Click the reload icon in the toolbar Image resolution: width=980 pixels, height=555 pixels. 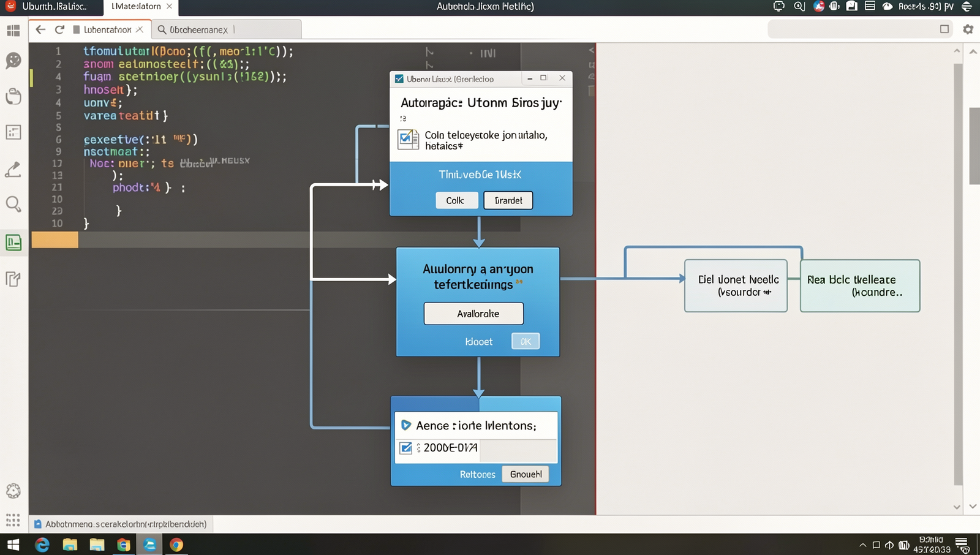point(59,29)
